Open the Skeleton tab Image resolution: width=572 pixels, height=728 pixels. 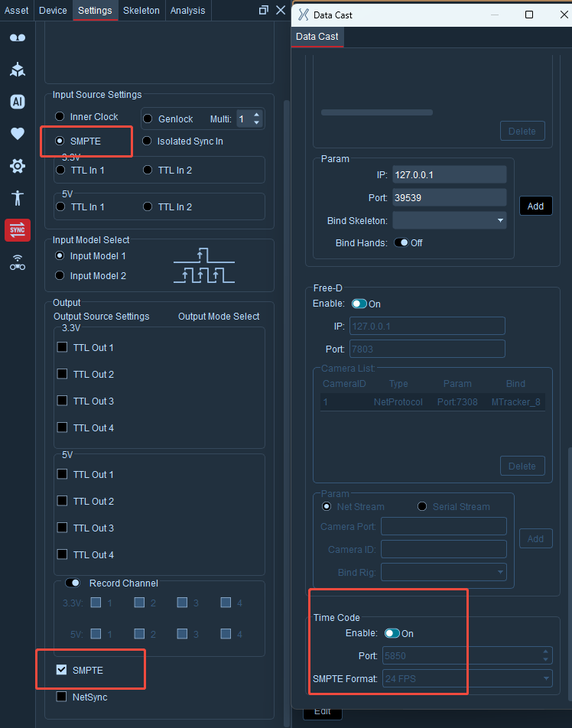(x=141, y=10)
